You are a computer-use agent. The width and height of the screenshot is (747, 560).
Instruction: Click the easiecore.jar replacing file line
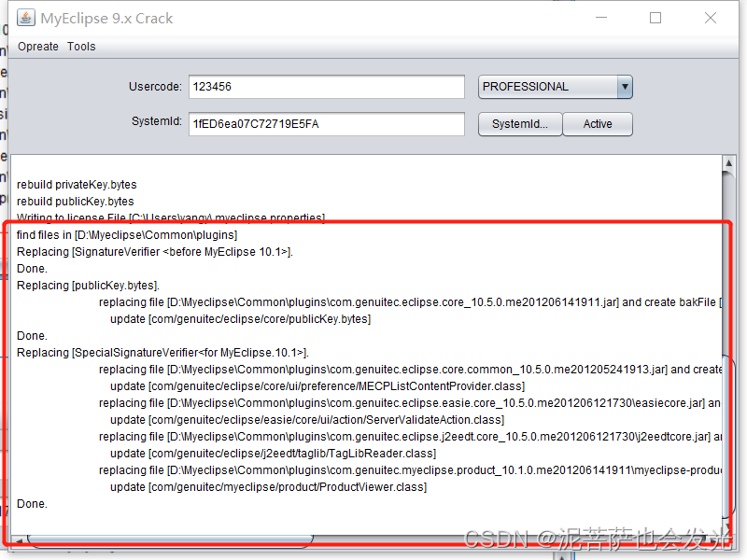click(x=410, y=403)
